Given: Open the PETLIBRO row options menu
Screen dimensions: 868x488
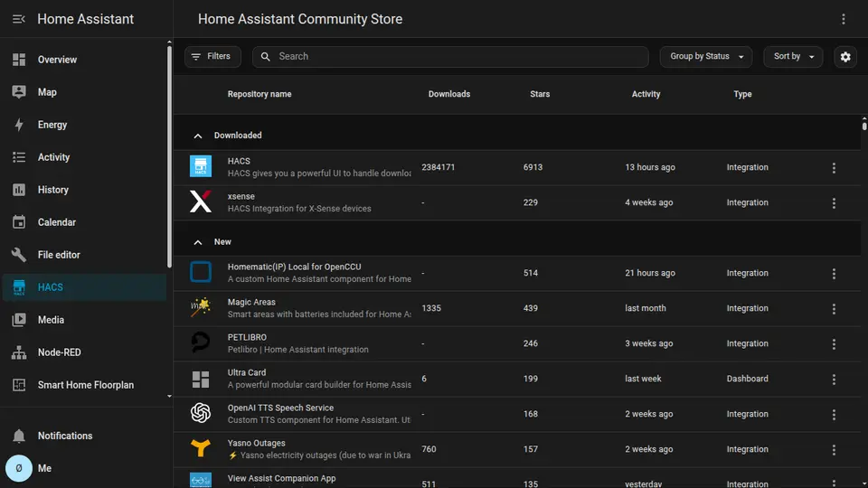Looking at the screenshot, I should [x=834, y=344].
